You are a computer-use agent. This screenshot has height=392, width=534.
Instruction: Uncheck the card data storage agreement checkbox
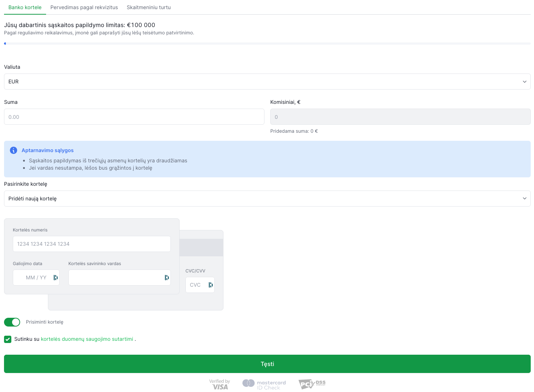pyautogui.click(x=8, y=339)
